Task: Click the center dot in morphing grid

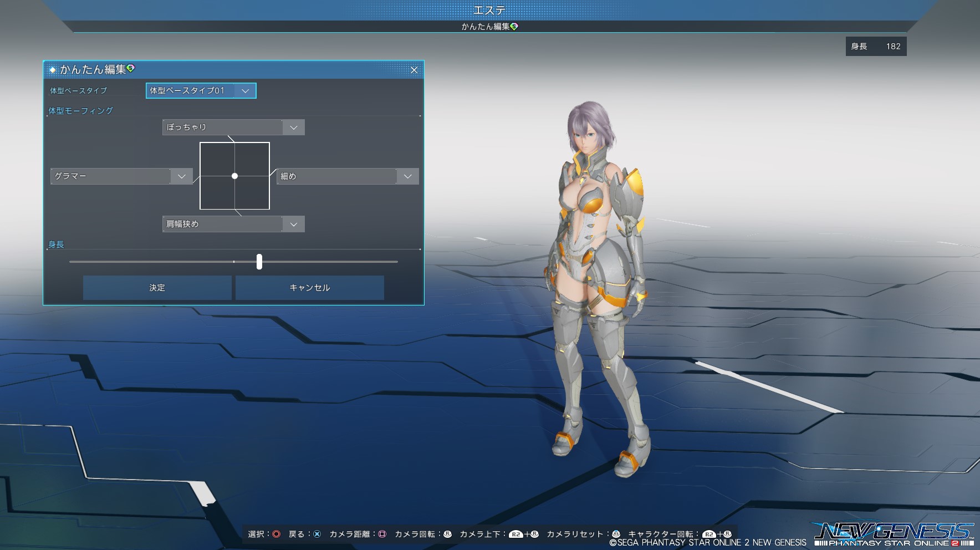Action: click(235, 176)
